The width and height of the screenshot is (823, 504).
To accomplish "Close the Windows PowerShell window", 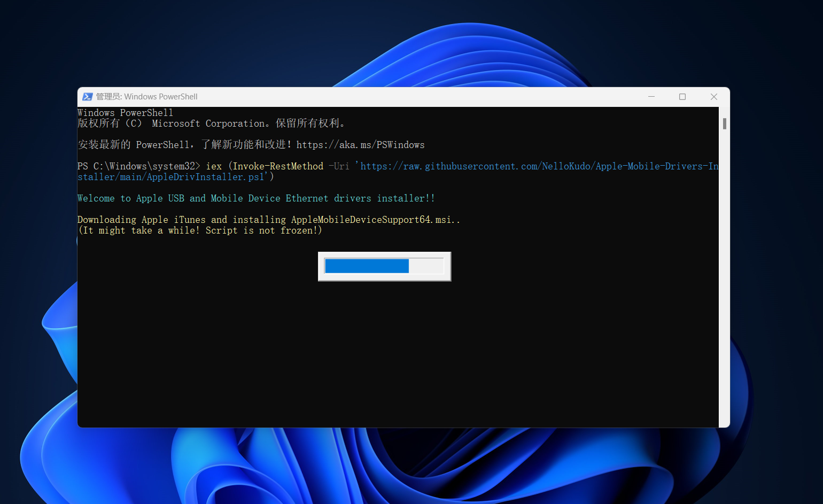I will (714, 97).
